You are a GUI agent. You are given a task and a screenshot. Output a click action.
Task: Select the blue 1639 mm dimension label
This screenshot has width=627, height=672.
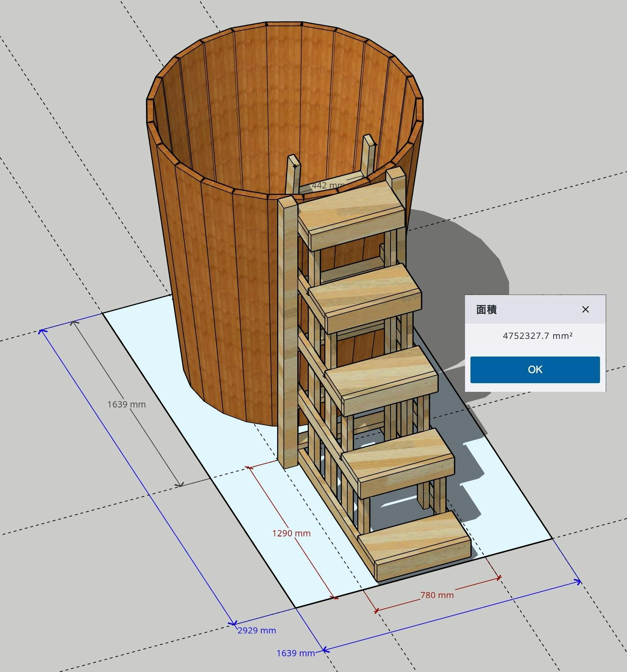[x=296, y=653]
